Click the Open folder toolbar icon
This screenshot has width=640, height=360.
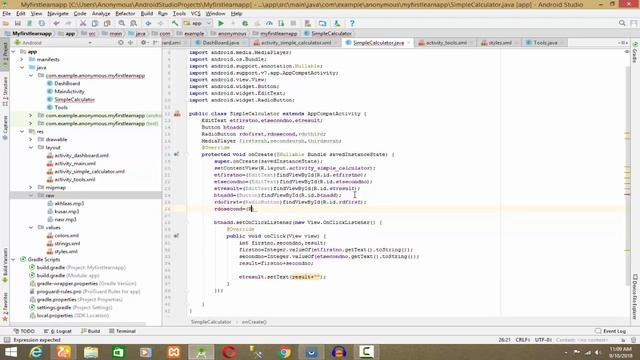(6, 23)
